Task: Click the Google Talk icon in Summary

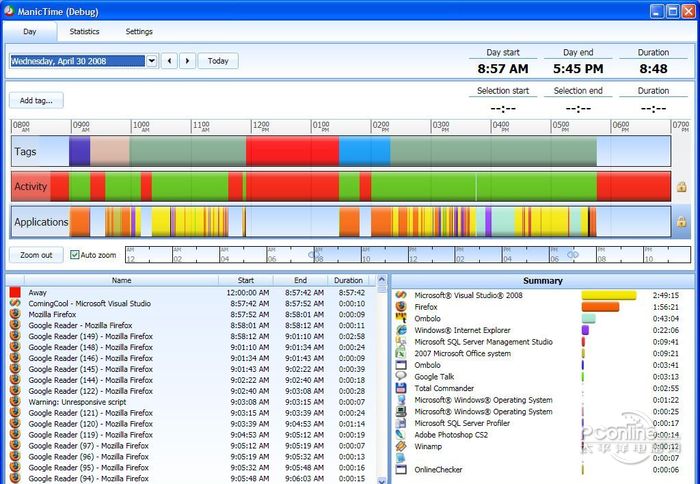Action: click(401, 376)
